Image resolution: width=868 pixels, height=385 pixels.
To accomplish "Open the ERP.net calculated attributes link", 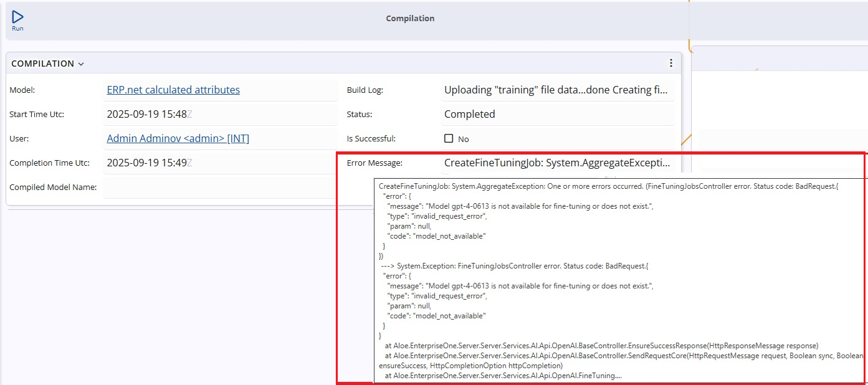I will (173, 90).
